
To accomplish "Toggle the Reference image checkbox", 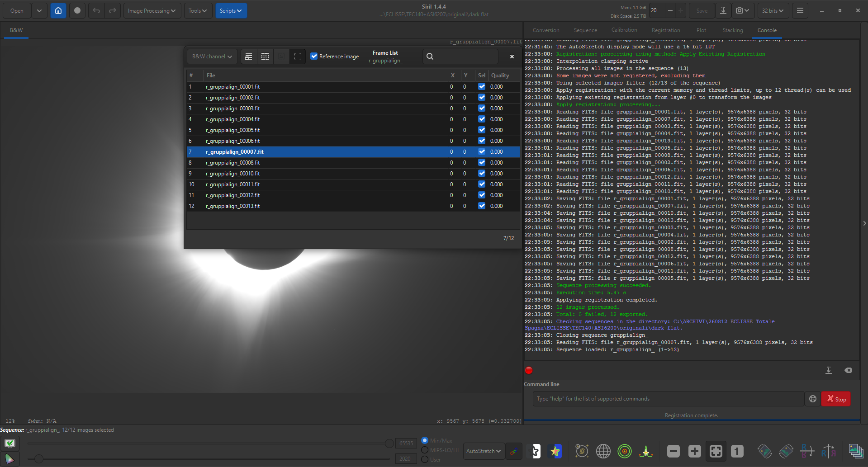I will point(314,57).
